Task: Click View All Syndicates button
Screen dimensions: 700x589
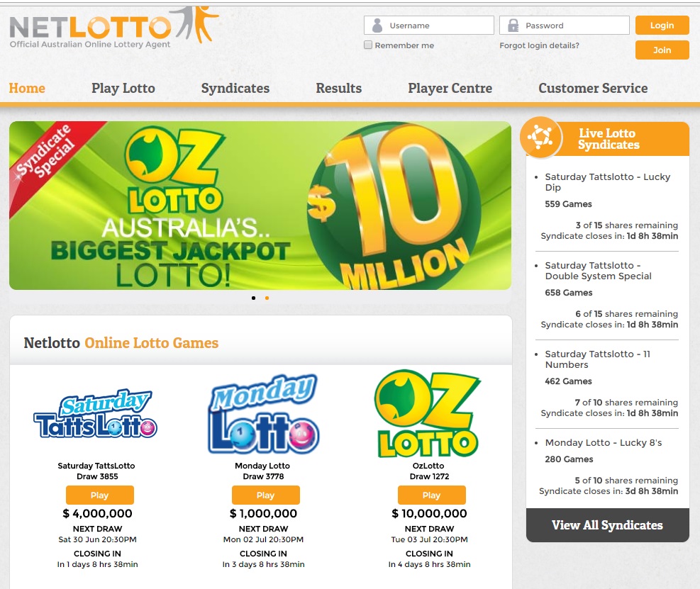Action: (x=608, y=525)
